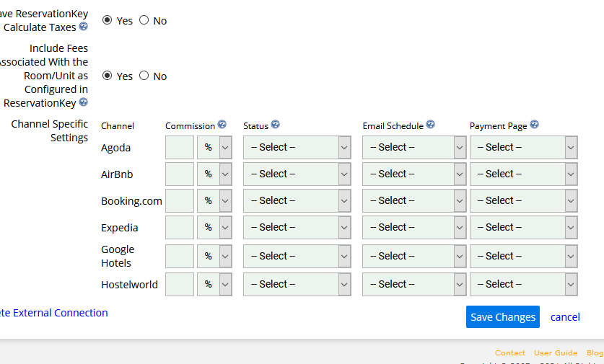Image resolution: width=604 pixels, height=364 pixels.
Task: Expand AirBnb Email Schedule dropdown
Action: 413,174
